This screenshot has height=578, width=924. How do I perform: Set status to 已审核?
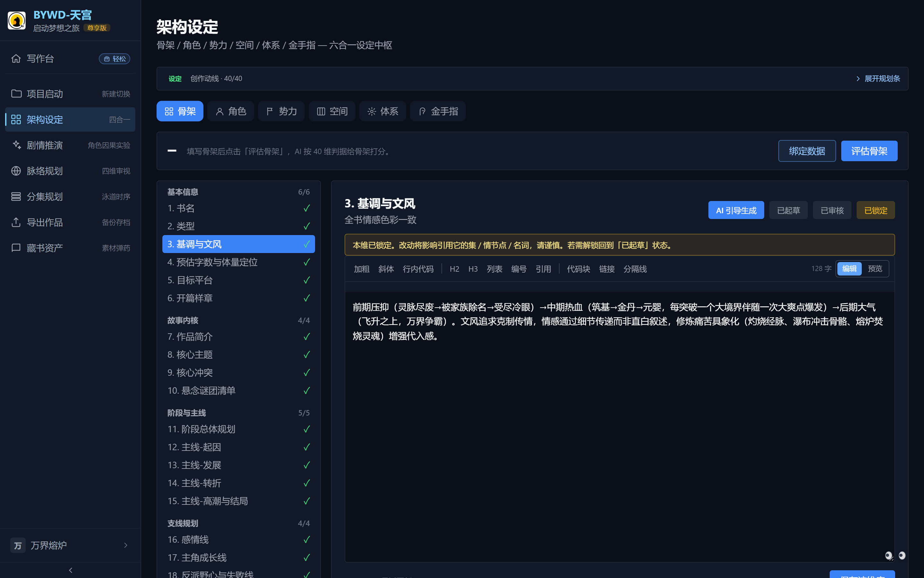click(x=832, y=210)
